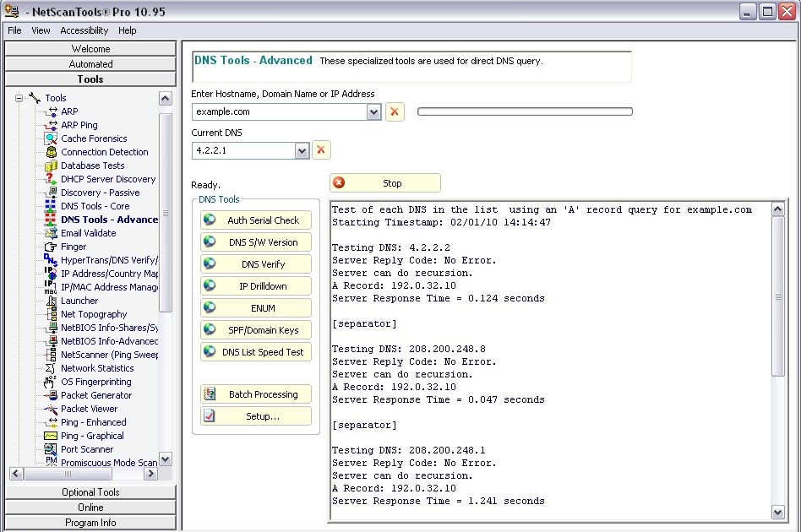Expand the Optional Tools panel header
This screenshot has height=532, width=801.
[x=90, y=492]
